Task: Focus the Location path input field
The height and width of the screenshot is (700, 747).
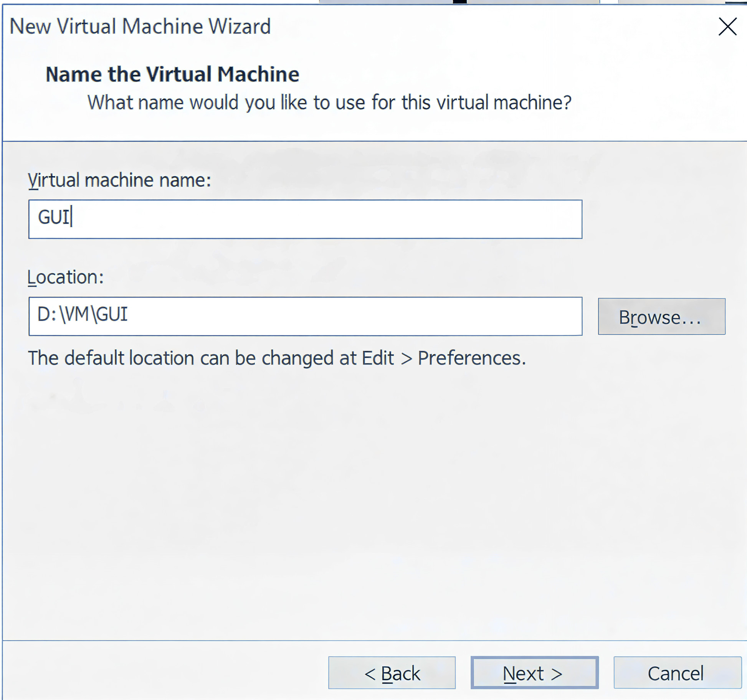Action: coord(305,316)
